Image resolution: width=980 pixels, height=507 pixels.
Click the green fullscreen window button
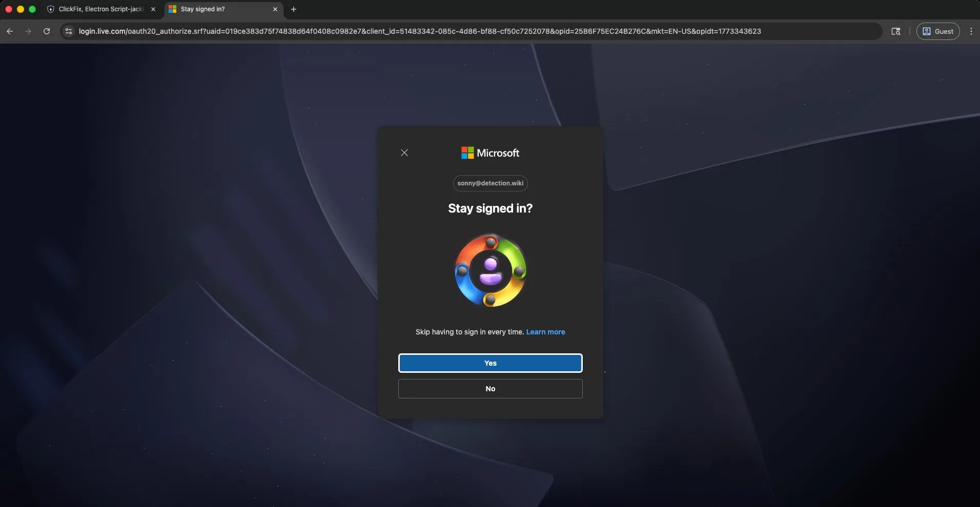32,9
